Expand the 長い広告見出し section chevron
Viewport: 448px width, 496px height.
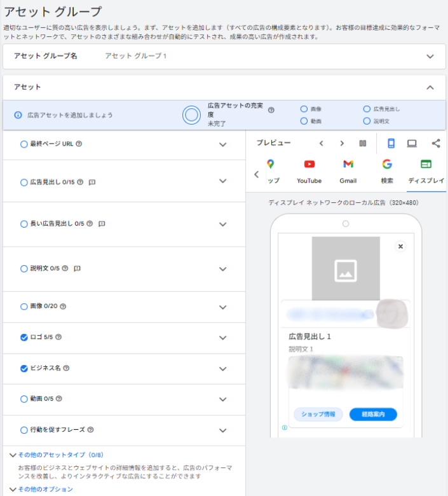coord(222,224)
